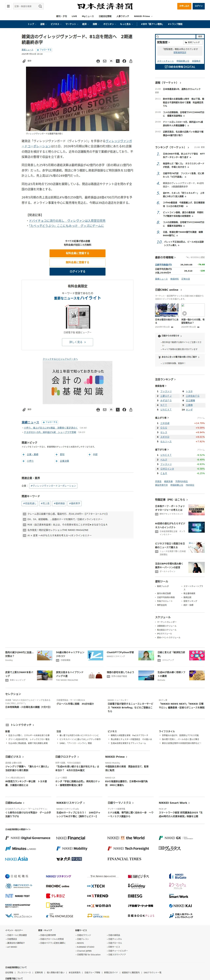This screenshot has height=980, width=210.
Task: Click the bottom email share icon
Action: 105,410
